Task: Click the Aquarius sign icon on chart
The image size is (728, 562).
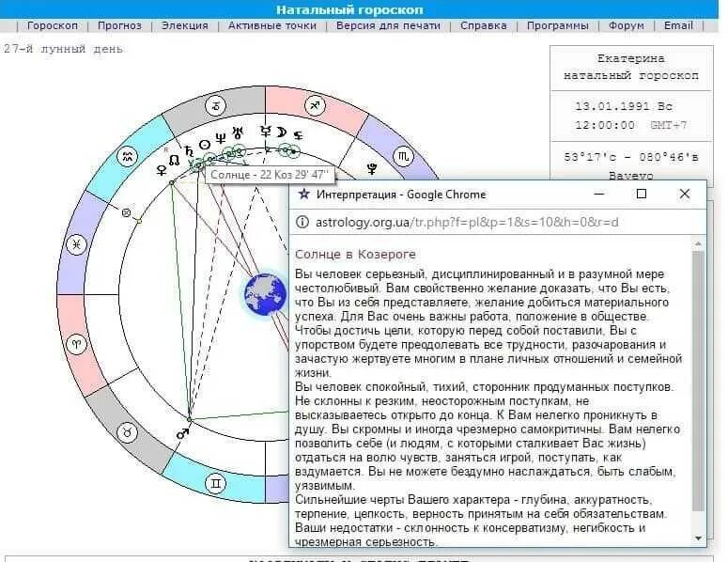Action: (x=128, y=157)
